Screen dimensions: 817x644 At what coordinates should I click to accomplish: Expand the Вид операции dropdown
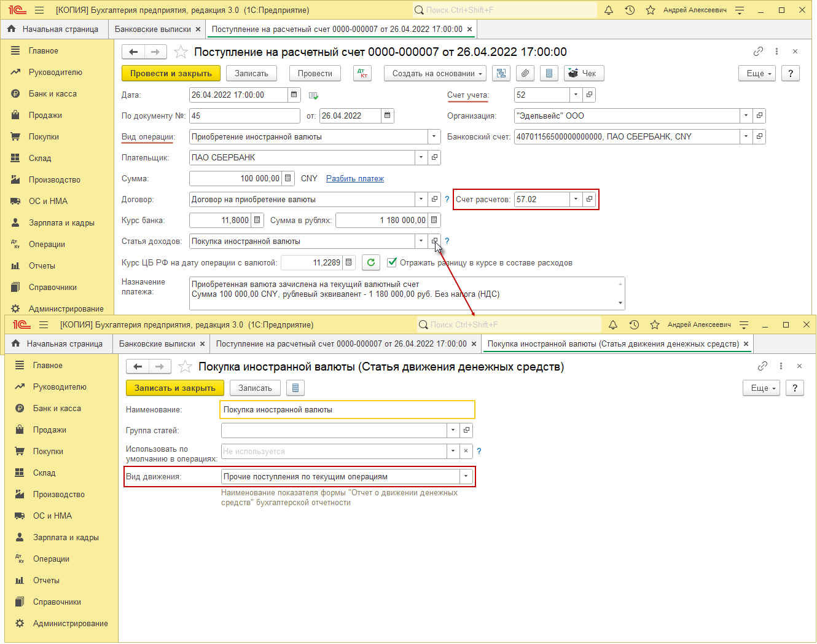[x=434, y=136]
